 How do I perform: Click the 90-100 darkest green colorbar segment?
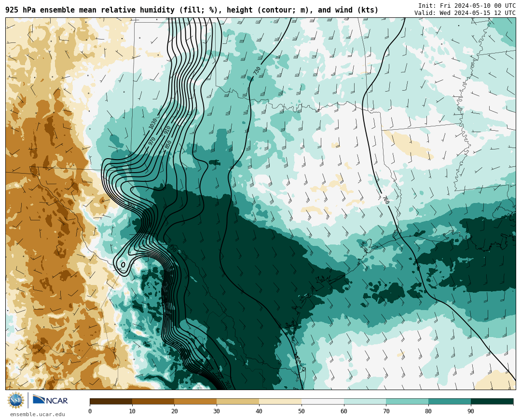(x=492, y=401)
